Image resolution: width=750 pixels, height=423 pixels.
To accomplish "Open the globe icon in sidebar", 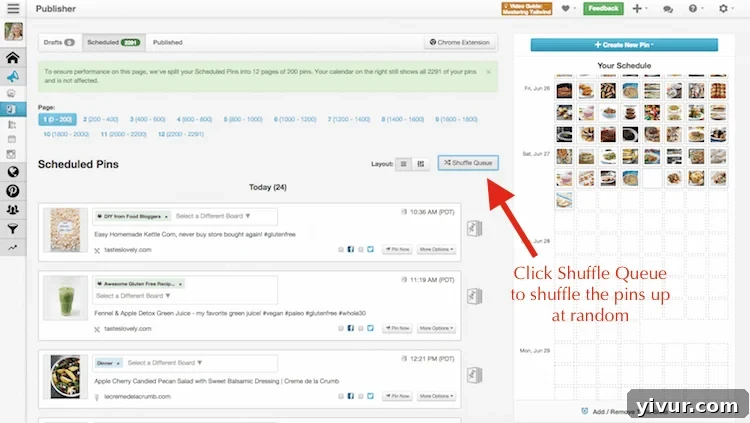I will coord(13,172).
